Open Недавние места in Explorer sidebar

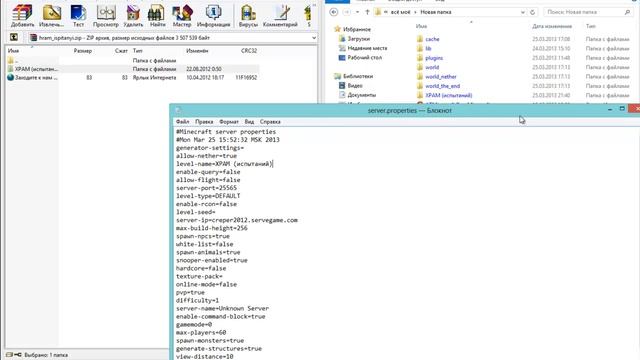pos(363,48)
